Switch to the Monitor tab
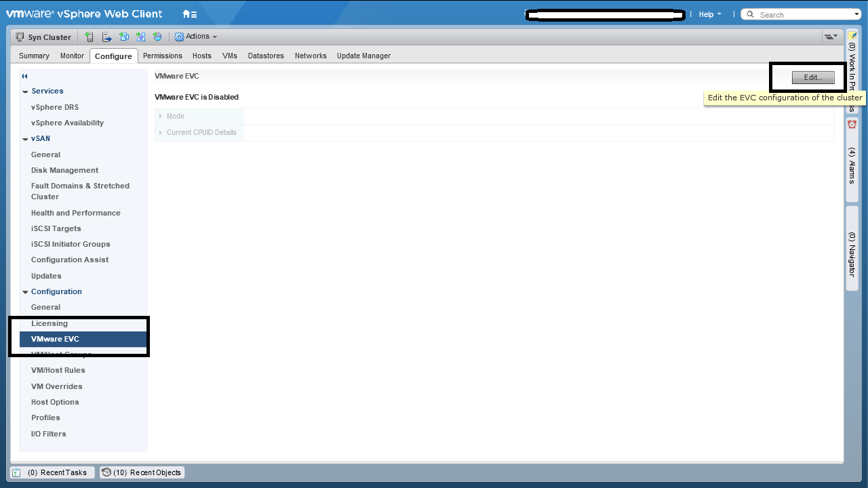The image size is (868, 488). (x=72, y=56)
